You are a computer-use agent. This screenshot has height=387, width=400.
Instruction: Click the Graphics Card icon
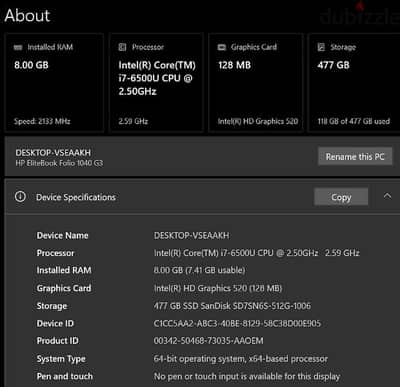222,47
